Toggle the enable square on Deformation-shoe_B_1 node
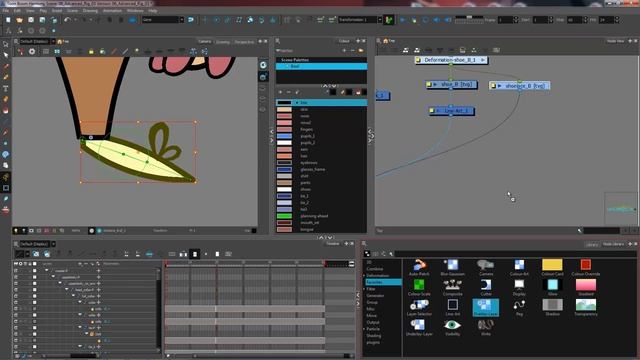 pos(418,60)
